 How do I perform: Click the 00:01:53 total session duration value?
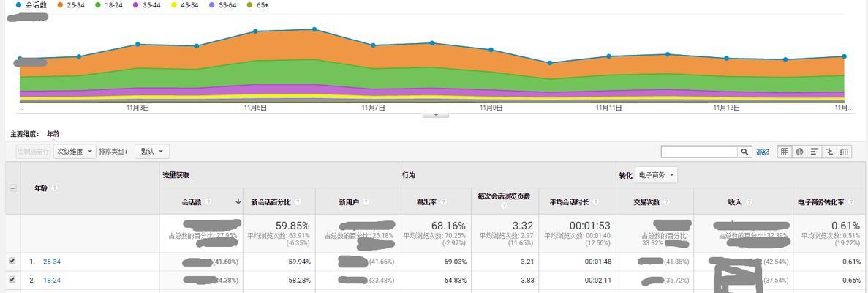(589, 226)
